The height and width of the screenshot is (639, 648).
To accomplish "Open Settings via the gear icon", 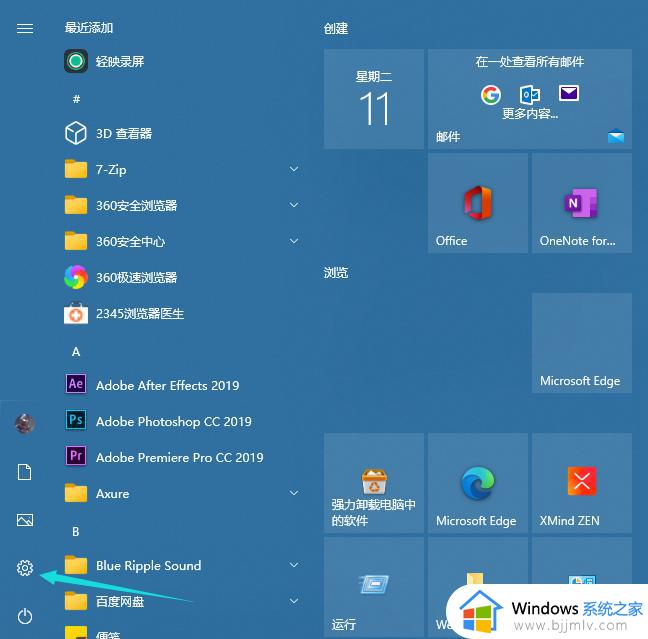I will tap(25, 568).
